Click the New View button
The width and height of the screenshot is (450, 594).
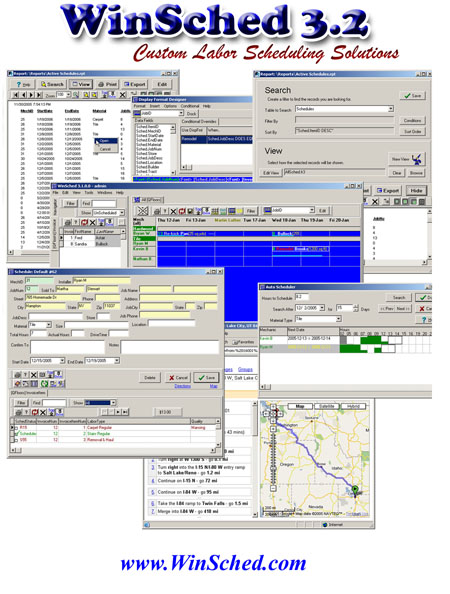tap(406, 159)
